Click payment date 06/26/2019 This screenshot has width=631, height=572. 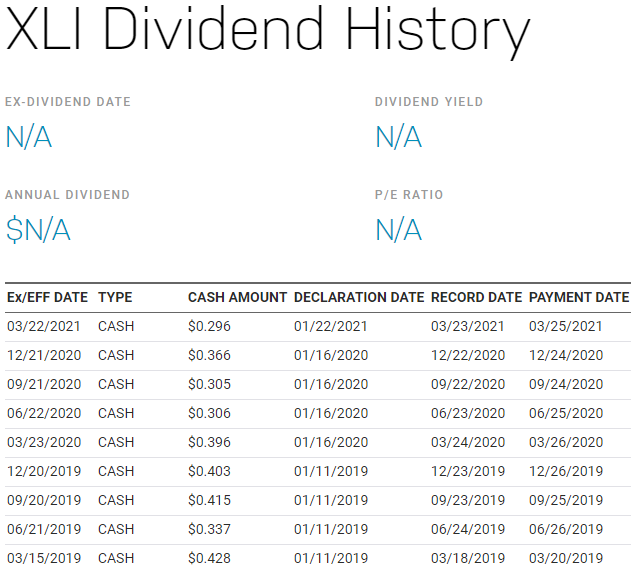point(566,529)
